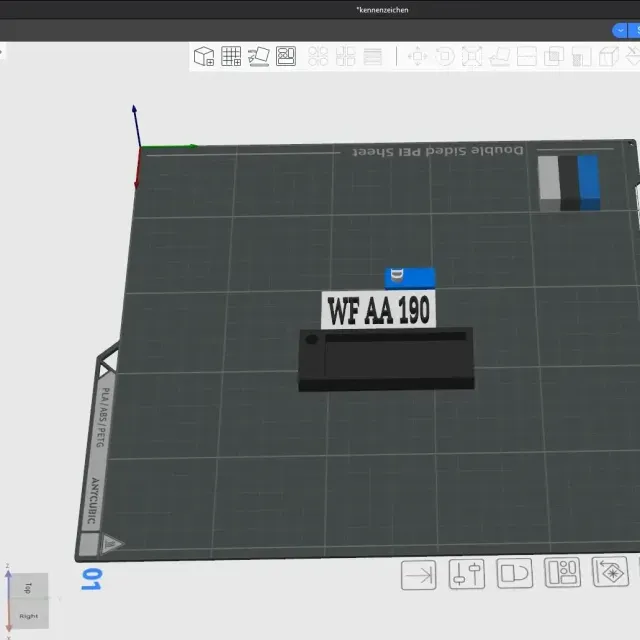Click the sliders icon below the plate
640x640 pixels.
coord(467,574)
